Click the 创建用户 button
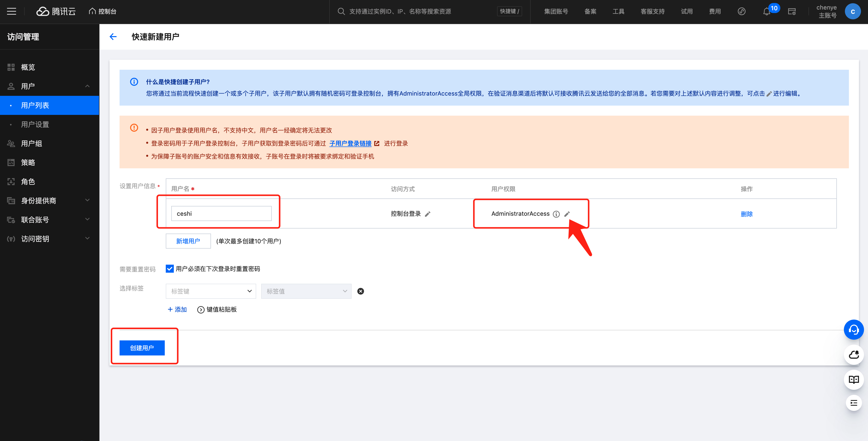Image resolution: width=868 pixels, height=441 pixels. [x=142, y=348]
